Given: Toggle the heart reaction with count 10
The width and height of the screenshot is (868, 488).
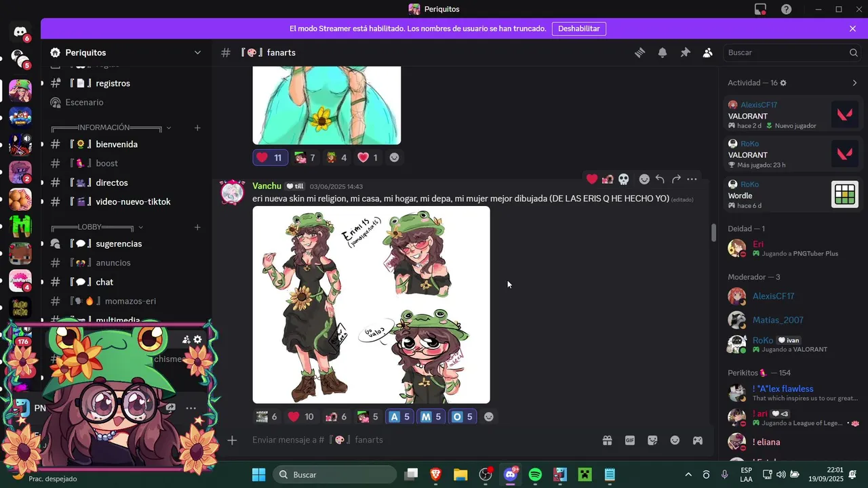Looking at the screenshot, I should [x=301, y=417].
